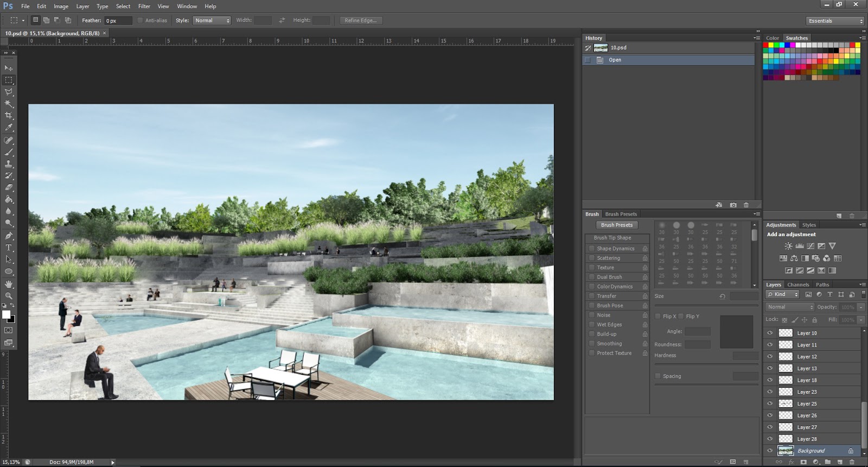868x467 pixels.
Task: Open the Style dropdown set to Normal
Action: [212, 21]
